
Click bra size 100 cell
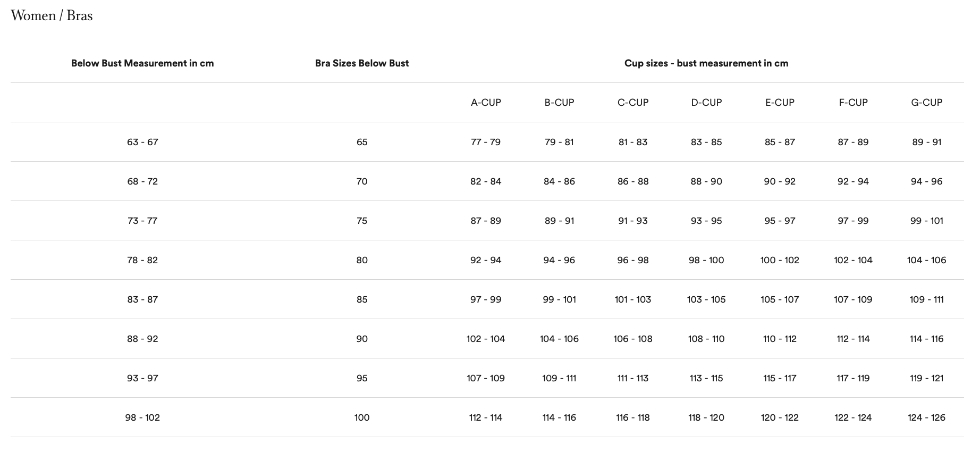point(362,417)
